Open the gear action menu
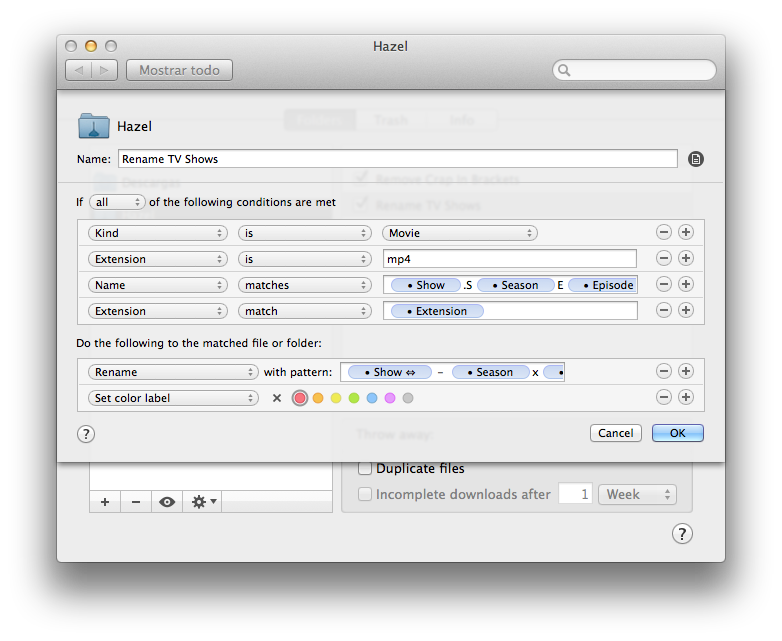 pos(202,502)
